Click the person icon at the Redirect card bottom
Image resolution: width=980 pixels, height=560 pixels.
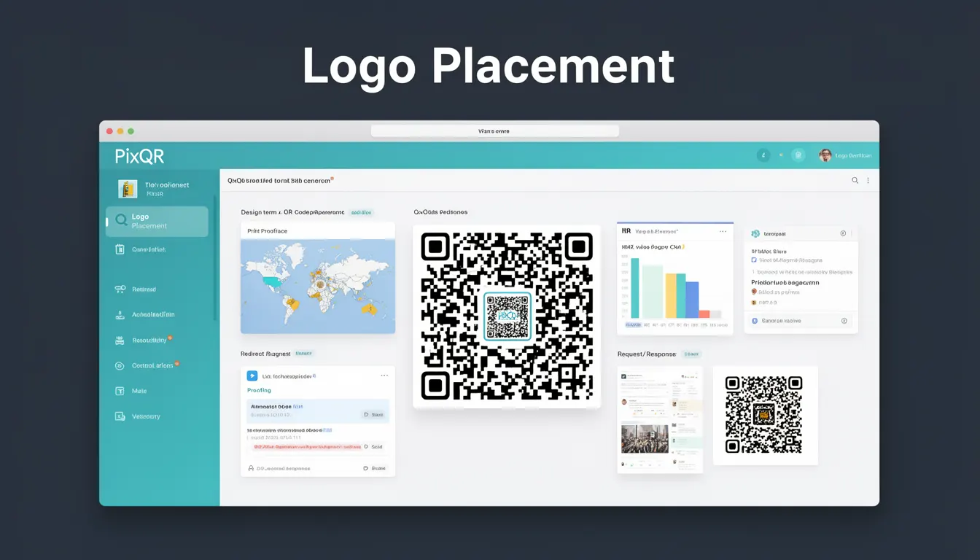point(251,468)
